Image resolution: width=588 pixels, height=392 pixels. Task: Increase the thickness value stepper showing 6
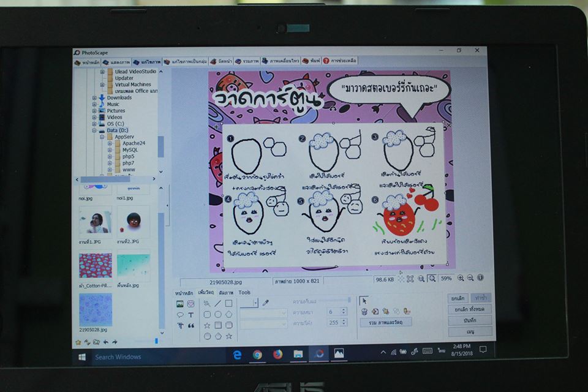point(344,309)
